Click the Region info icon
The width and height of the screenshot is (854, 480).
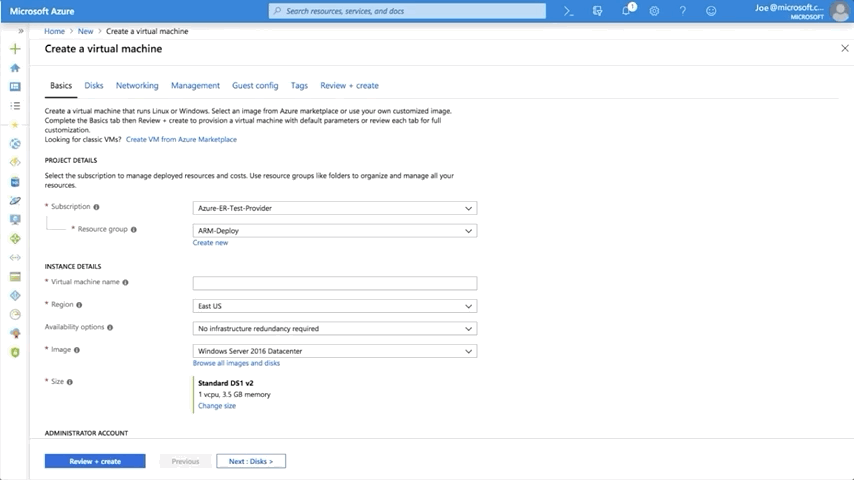point(79,305)
